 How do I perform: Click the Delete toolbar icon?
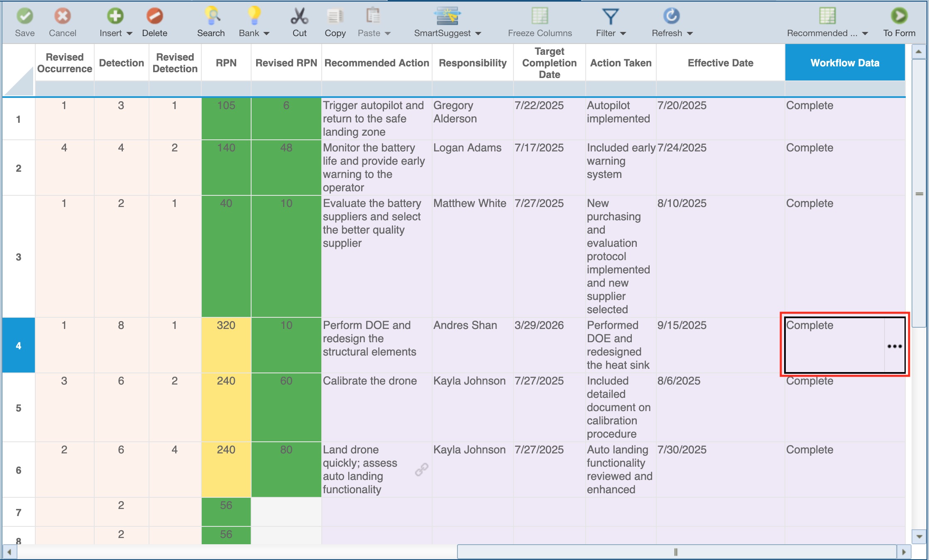pyautogui.click(x=154, y=17)
